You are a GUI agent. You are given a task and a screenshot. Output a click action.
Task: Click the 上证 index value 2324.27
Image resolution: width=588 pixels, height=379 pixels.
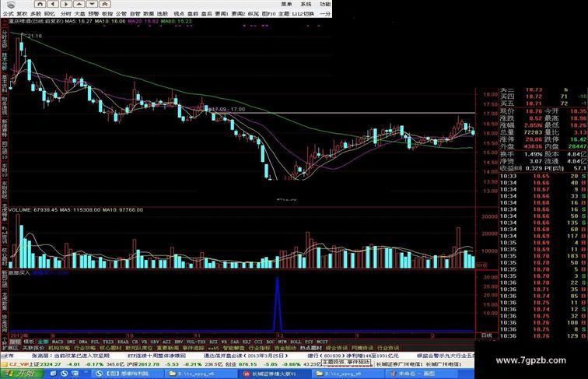pyautogui.click(x=51, y=364)
